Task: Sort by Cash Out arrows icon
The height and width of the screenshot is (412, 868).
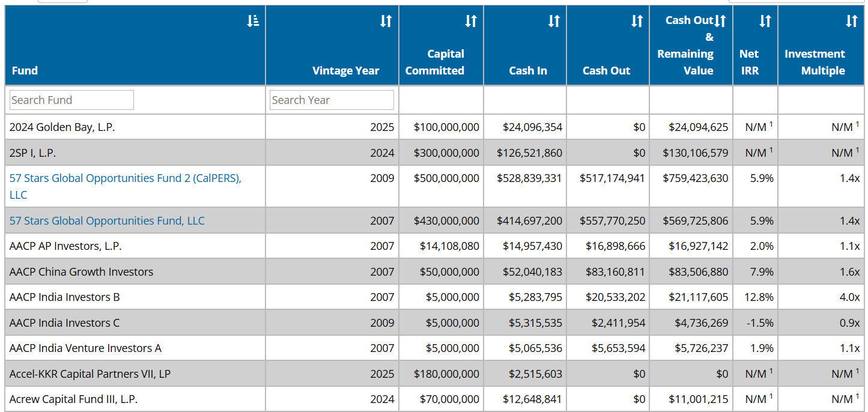Action: point(637,21)
